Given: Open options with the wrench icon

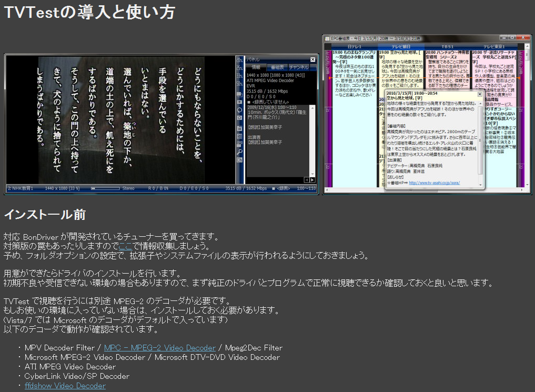Looking at the screenshot, I should [239, 152].
